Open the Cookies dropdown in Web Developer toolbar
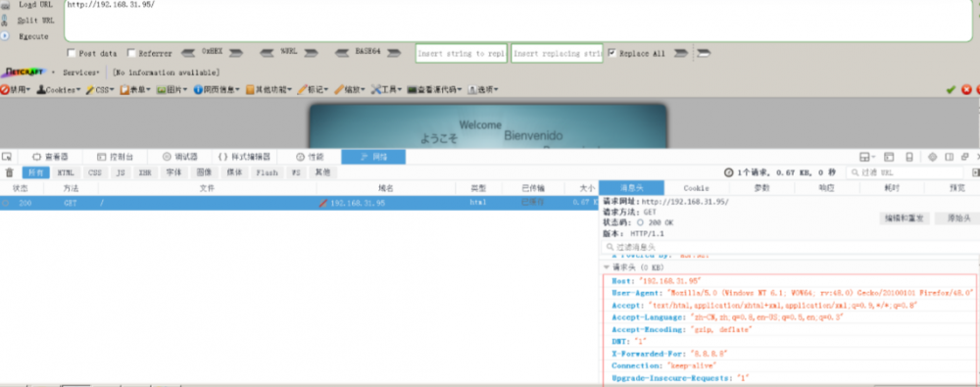The width and height of the screenshot is (980, 387). tap(59, 90)
